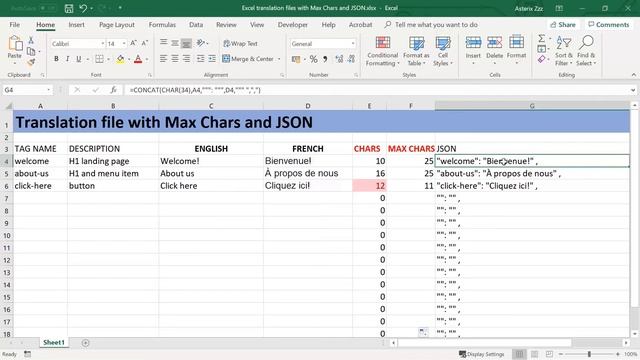The height and width of the screenshot is (360, 640).
Task: Click the Select All corner triangle
Action: coord(8,106)
